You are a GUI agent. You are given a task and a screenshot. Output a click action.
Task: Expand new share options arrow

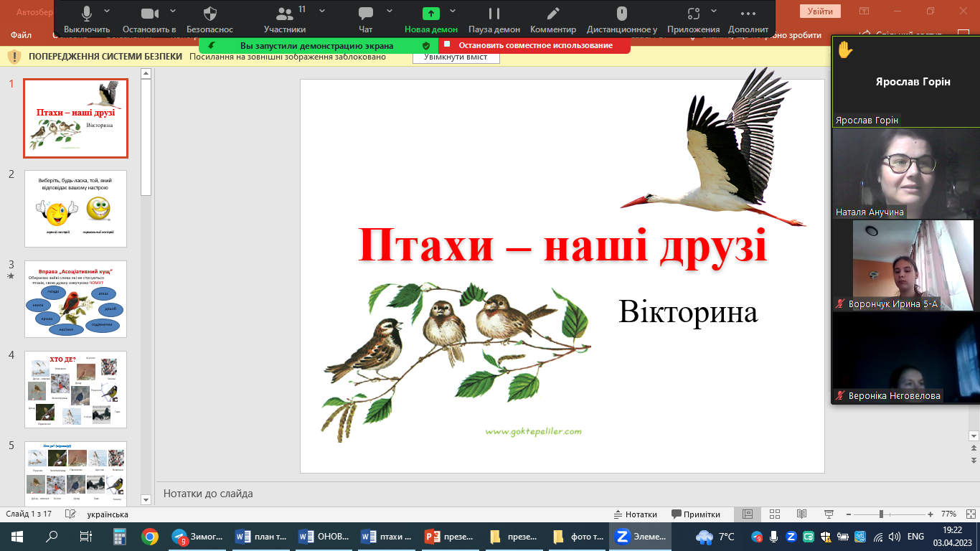point(453,11)
